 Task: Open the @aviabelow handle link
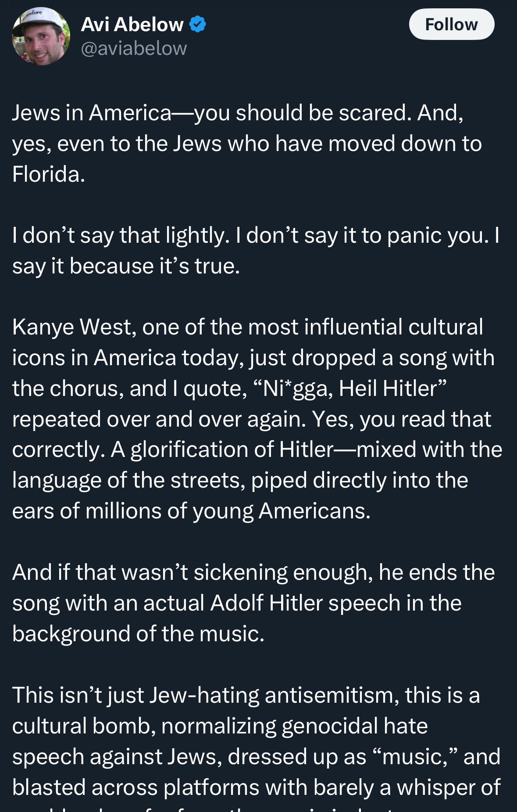pyautogui.click(x=134, y=48)
